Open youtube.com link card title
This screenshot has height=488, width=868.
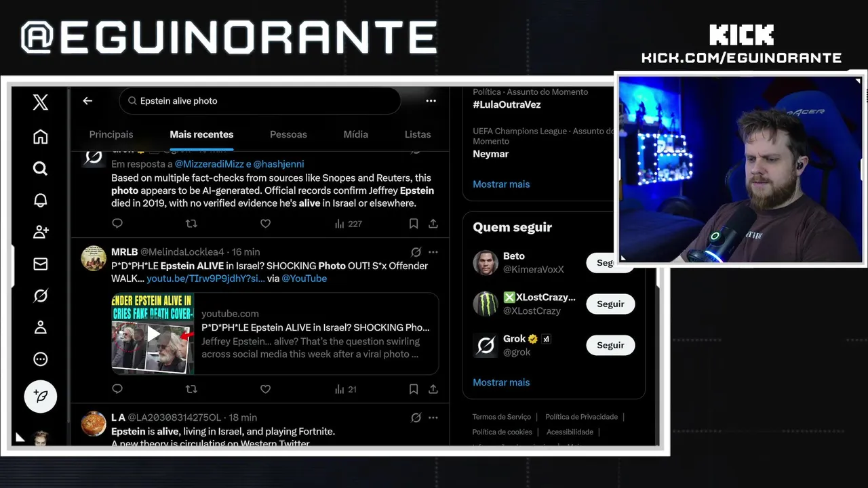[x=315, y=327]
